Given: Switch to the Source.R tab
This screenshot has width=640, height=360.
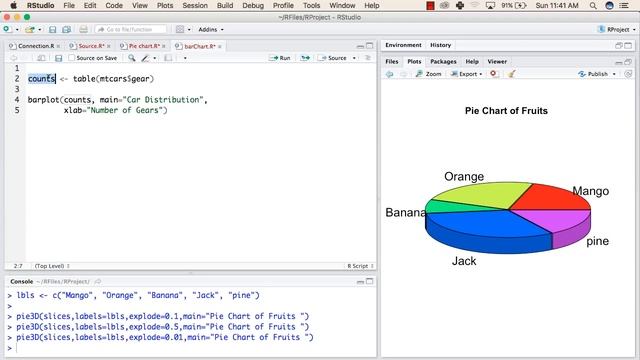Looking at the screenshot, I should (x=91, y=46).
